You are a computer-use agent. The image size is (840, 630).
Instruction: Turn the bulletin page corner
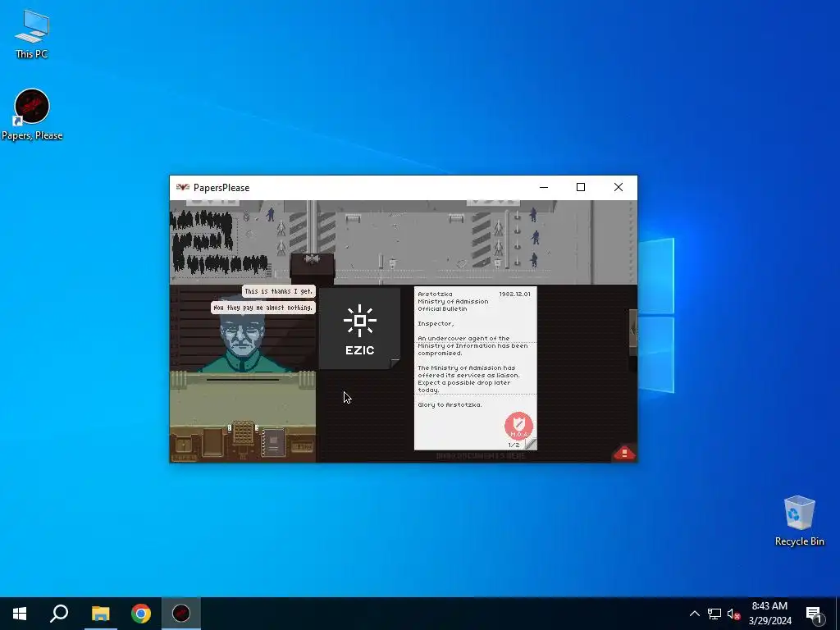coord(531,444)
